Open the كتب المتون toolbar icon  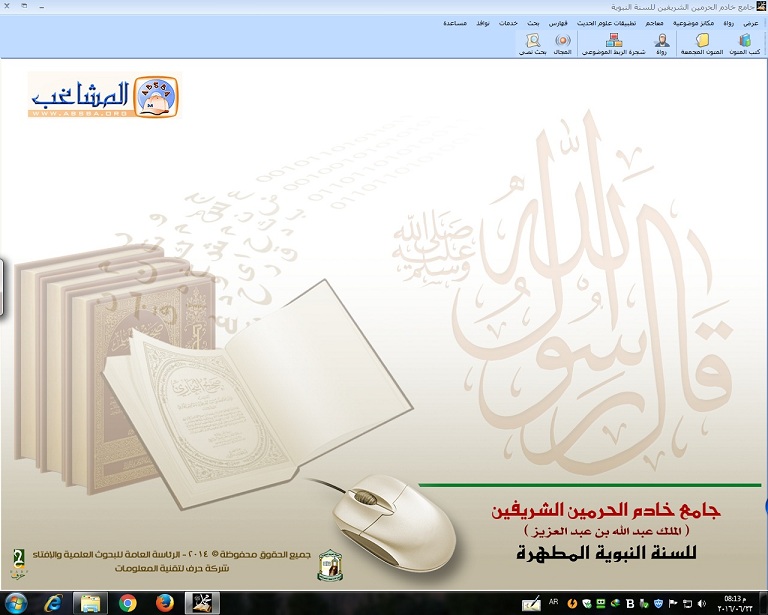click(x=744, y=44)
